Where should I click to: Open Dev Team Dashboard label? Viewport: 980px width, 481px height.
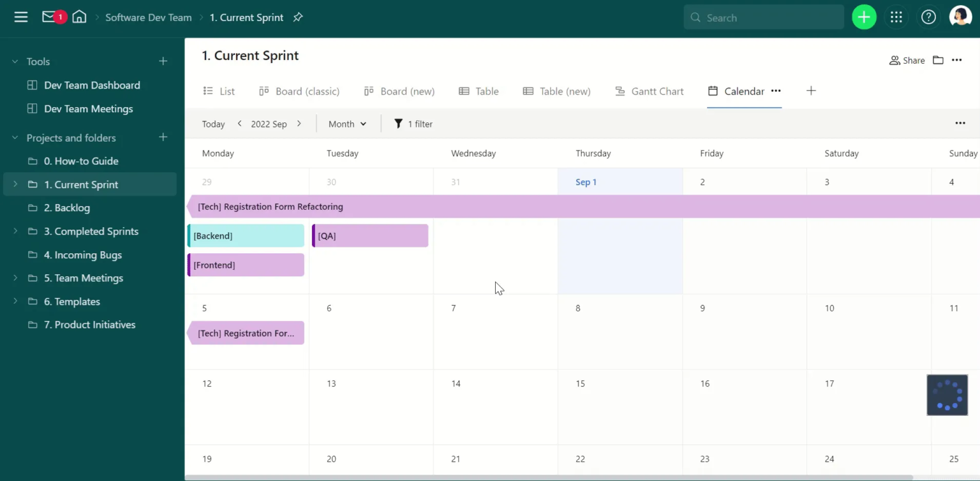pos(92,85)
